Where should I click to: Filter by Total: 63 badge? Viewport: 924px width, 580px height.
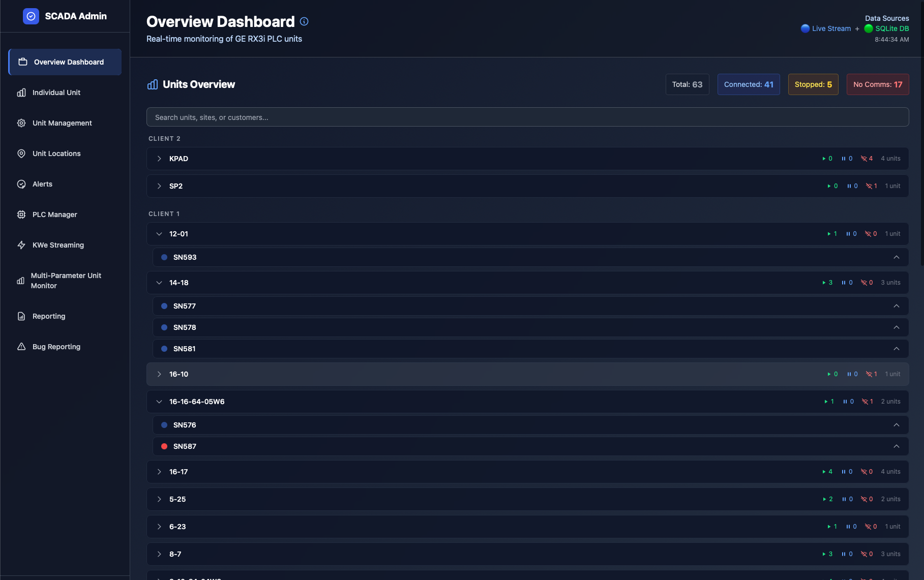pos(687,84)
